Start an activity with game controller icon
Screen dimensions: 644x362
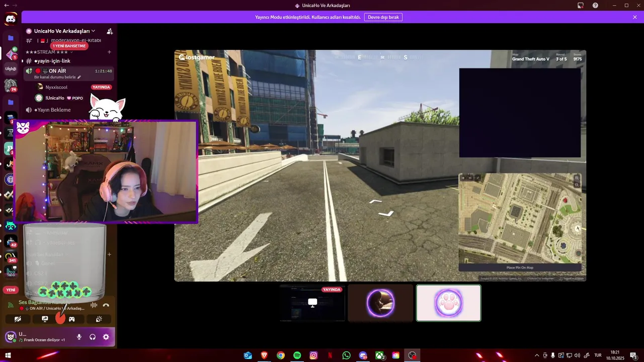point(72,319)
